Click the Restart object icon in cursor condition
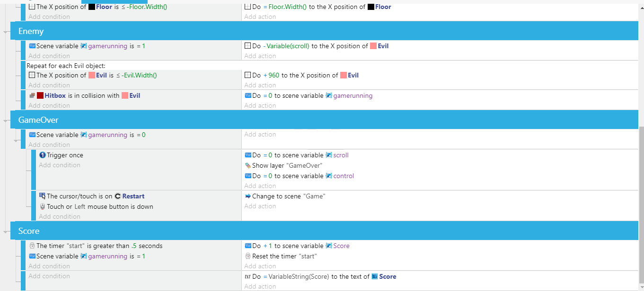The height and width of the screenshot is (291, 644). click(117, 196)
